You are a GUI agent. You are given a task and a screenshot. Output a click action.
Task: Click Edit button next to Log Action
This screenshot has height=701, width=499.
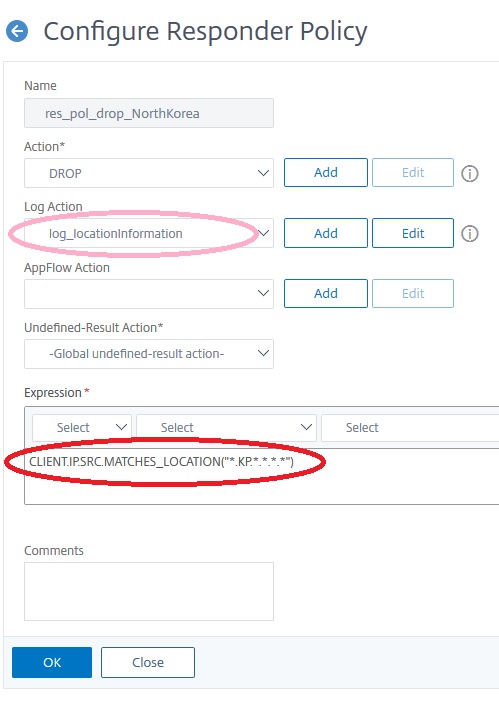[x=413, y=233]
